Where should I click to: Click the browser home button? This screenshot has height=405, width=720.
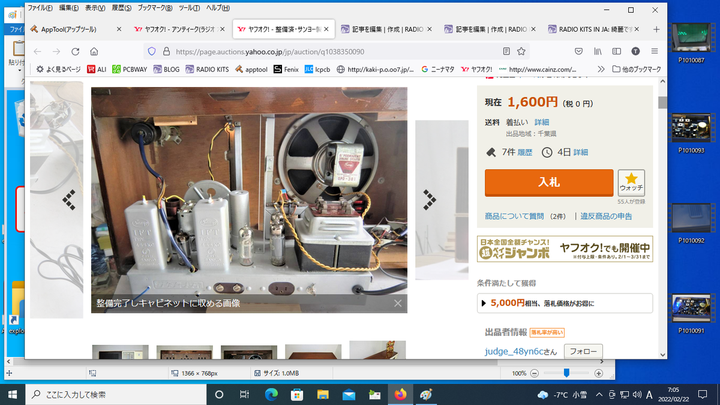point(92,50)
